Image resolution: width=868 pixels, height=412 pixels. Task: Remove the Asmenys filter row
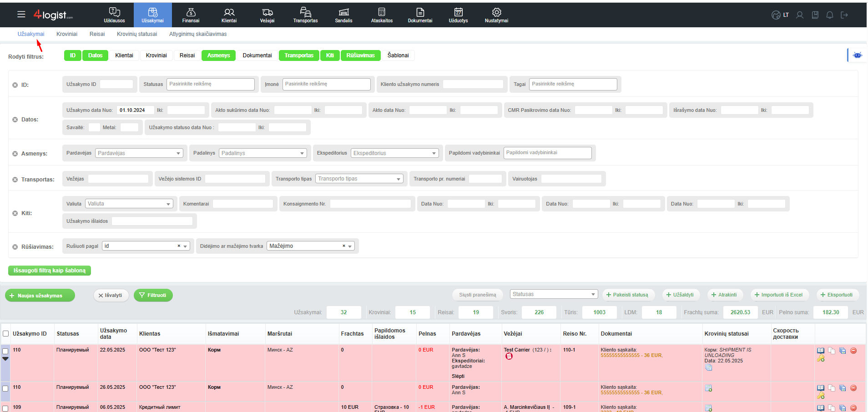pyautogui.click(x=15, y=154)
